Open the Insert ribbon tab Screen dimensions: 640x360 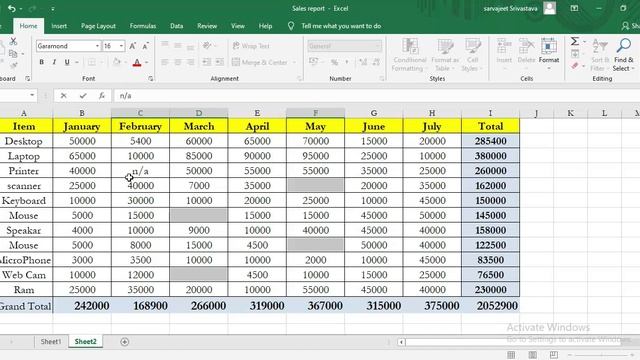click(59, 26)
